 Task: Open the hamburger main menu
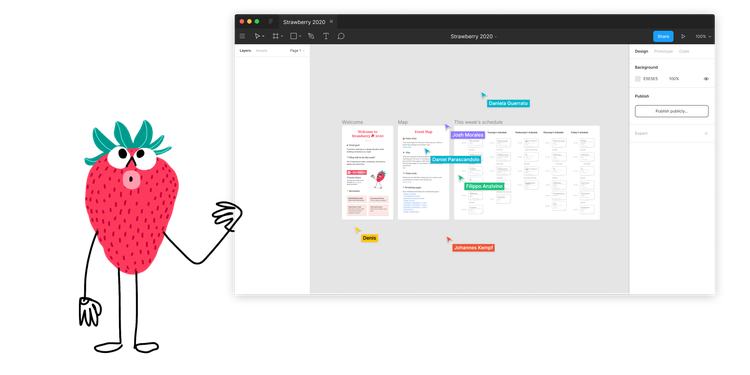(x=242, y=36)
